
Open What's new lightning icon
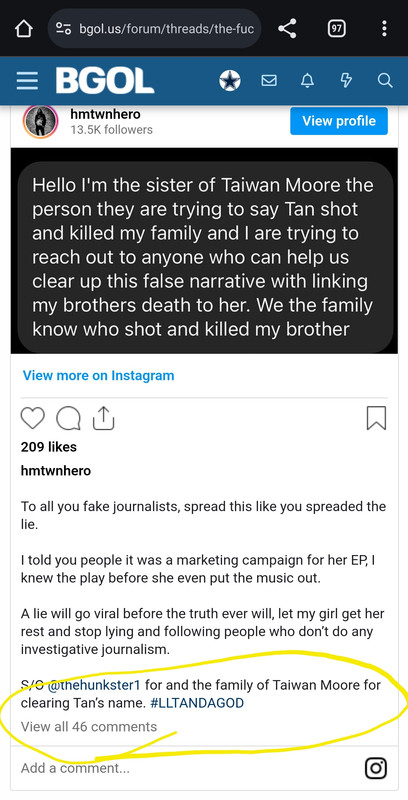(x=346, y=81)
